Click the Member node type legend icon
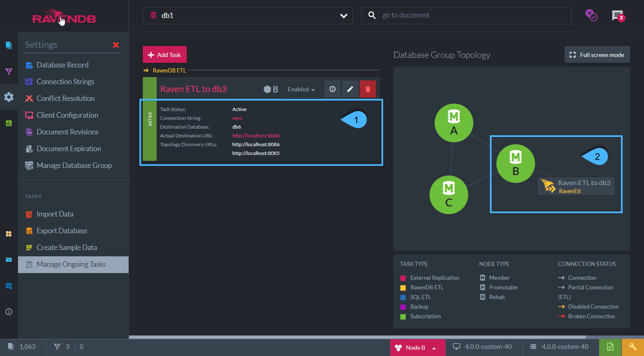Screen dimensions: 644x356 (482, 278)
